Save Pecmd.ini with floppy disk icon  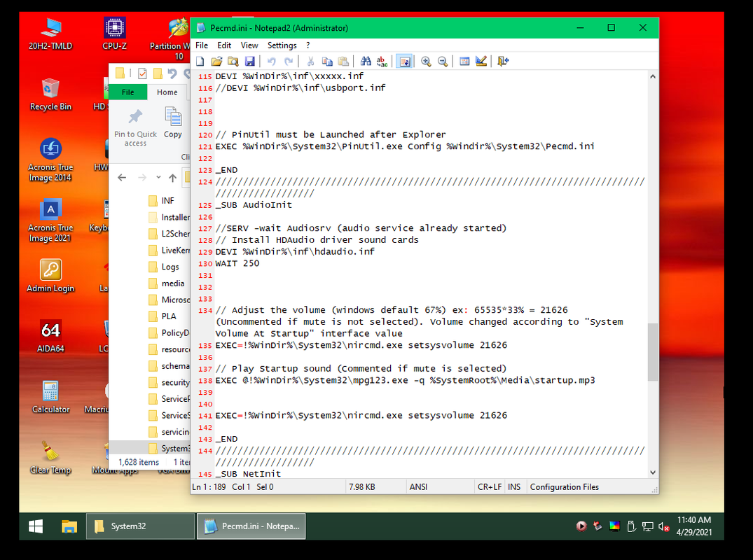tap(250, 61)
